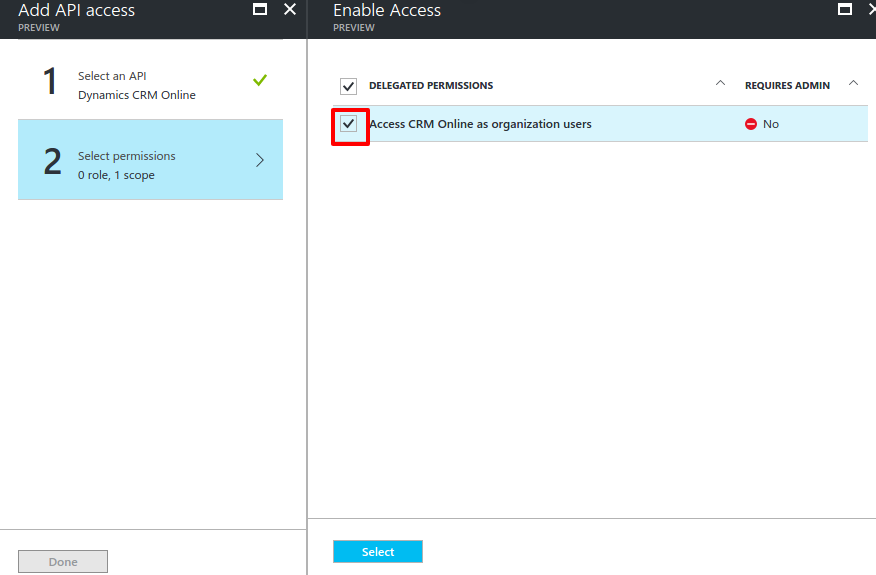Click the DELEGATED PERMISSIONS column header text
This screenshot has width=876, height=575.
pos(431,85)
